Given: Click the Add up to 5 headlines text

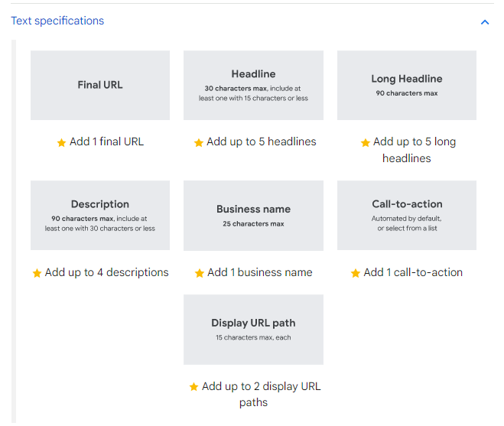Looking at the screenshot, I should tap(261, 141).
